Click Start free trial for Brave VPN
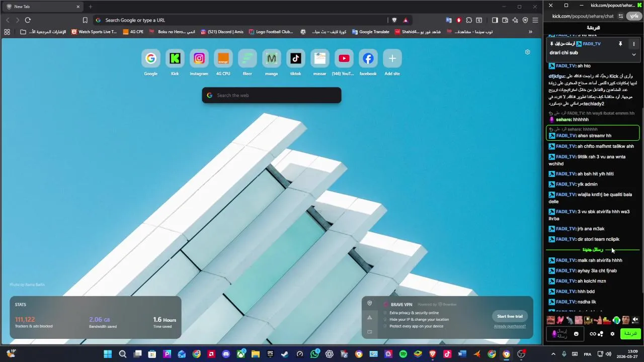The image size is (644, 362). 510,316
